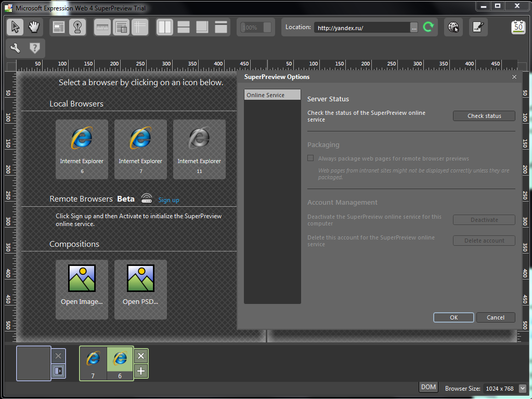Image resolution: width=532 pixels, height=399 pixels.
Task: Switch to single browser layout
Action: (221, 27)
